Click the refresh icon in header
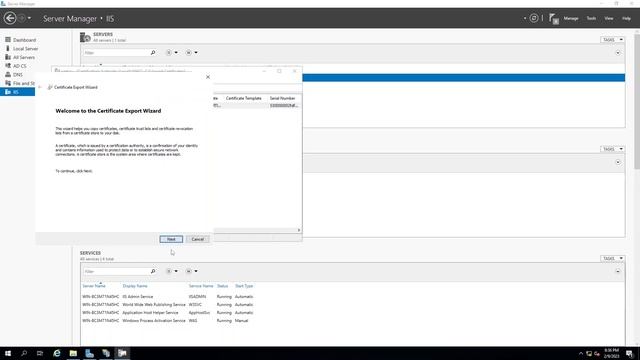Viewport: 640px width, 360px height. pyautogui.click(x=533, y=18)
